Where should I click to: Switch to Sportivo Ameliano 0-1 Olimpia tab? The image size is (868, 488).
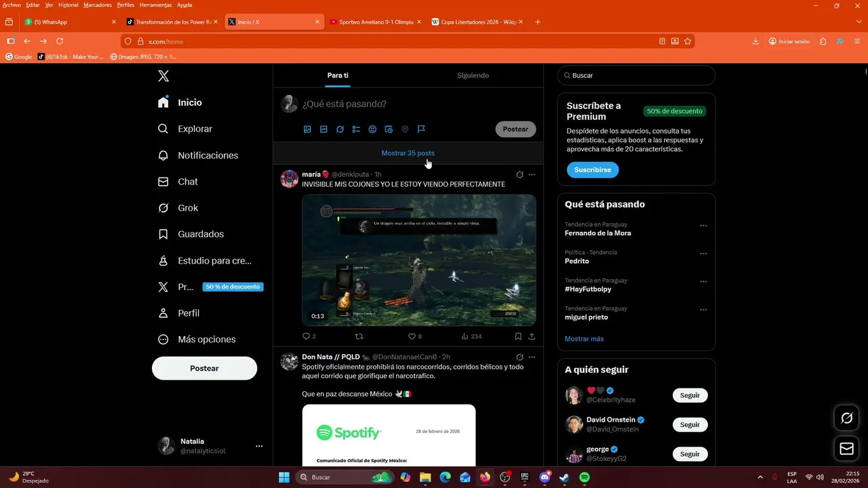(x=375, y=22)
